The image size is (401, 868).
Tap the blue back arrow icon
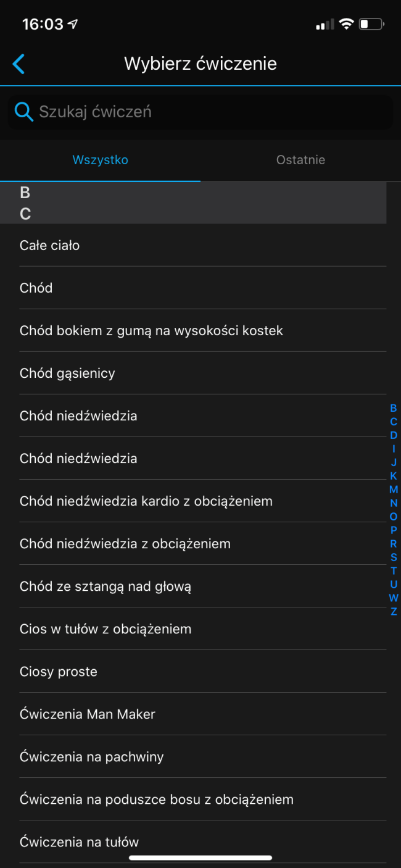coord(19,64)
